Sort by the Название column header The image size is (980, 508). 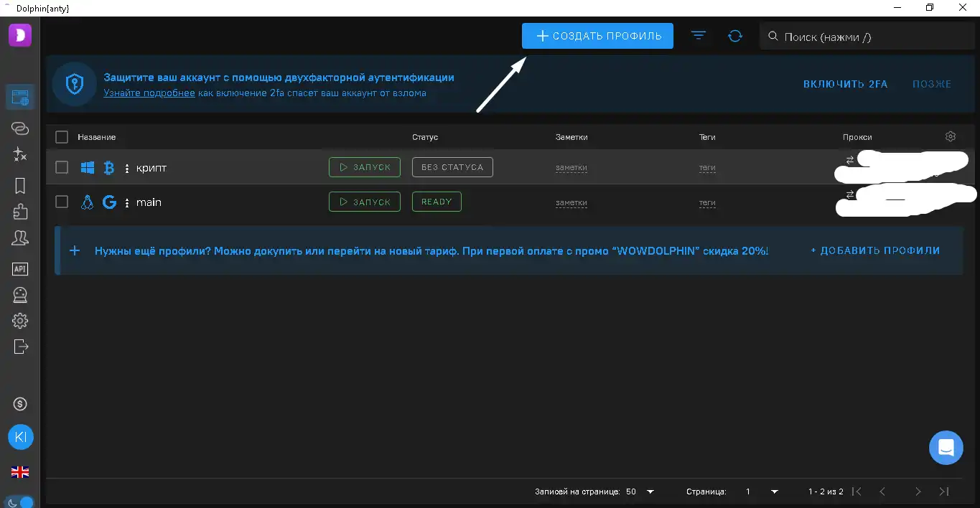[97, 137]
